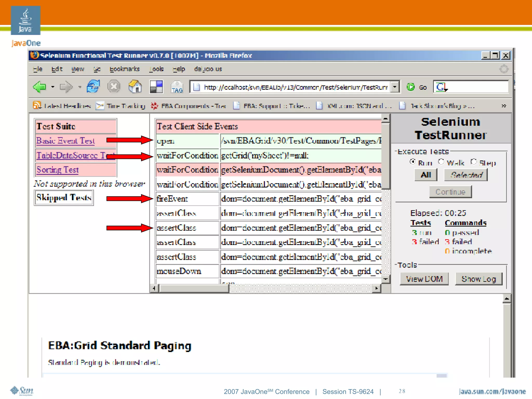Click the Test Client Side Events header

(268, 126)
